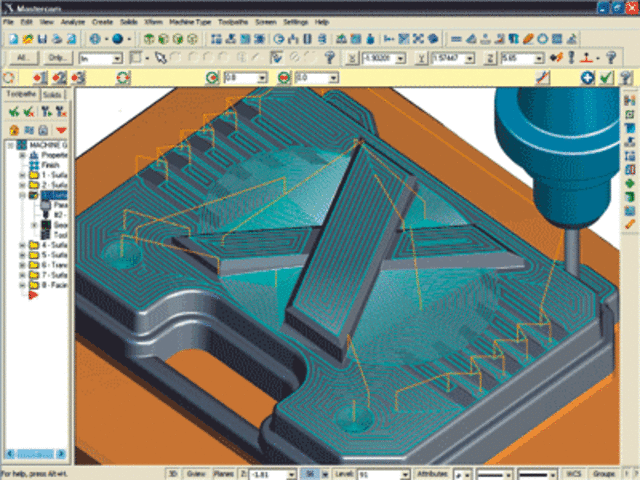Viewport: 640px width, 480px height.
Task: Click the Planes button in status bar
Action: coord(224,474)
